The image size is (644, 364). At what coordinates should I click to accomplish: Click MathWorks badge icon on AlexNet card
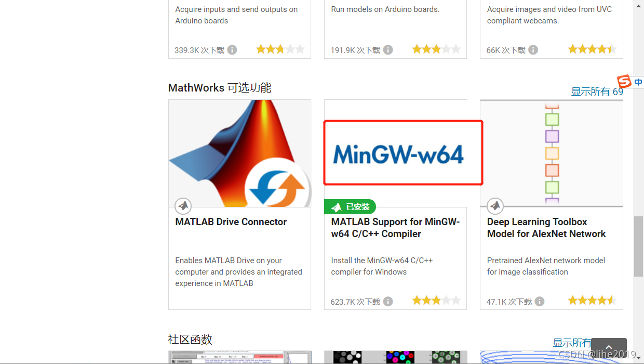495,206
